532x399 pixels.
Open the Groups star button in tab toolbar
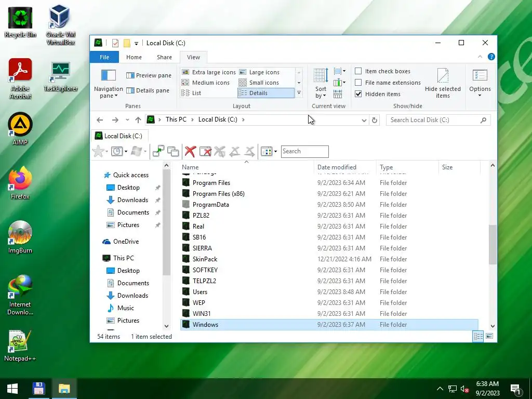[98, 151]
